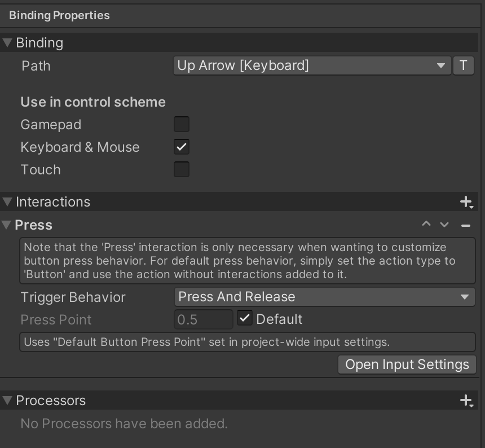This screenshot has width=485, height=448.
Task: Add a new interaction with plus icon
Action: coord(466,201)
